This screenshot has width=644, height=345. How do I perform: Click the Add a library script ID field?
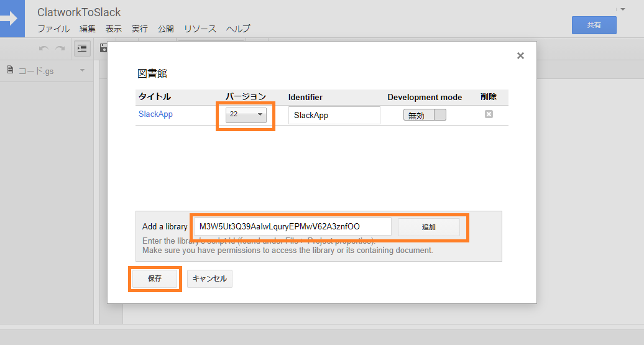pos(292,227)
